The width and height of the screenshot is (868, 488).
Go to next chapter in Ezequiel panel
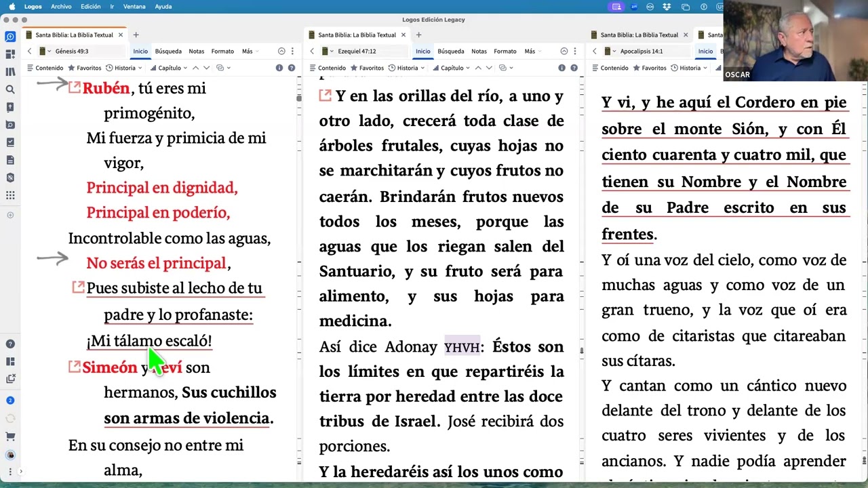tap(490, 68)
